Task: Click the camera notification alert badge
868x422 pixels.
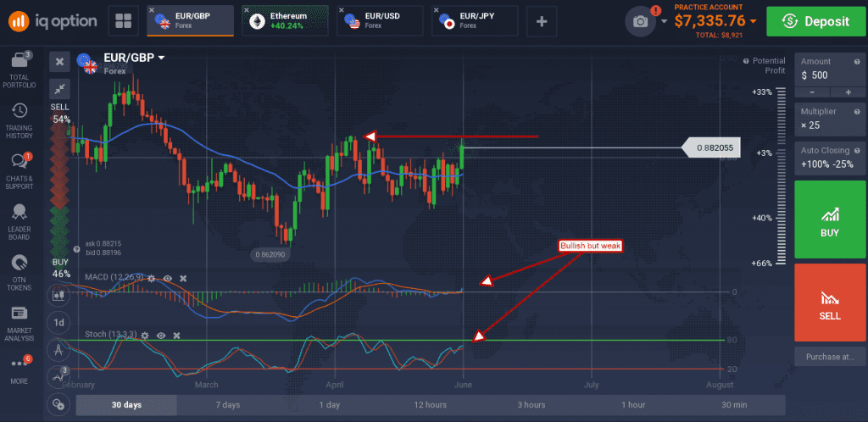Action: 656,10
